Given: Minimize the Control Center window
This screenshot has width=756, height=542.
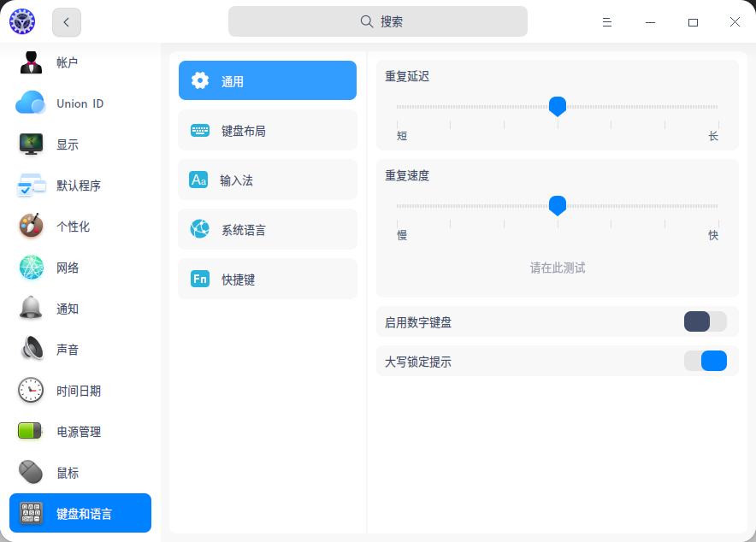Looking at the screenshot, I should pos(651,22).
